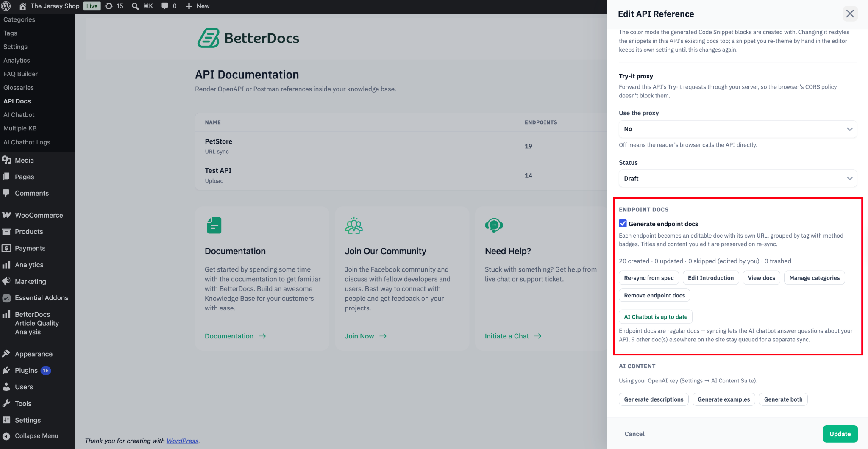The image size is (868, 449).
Task: Open FAQ Builder submenu item
Action: [x=20, y=74]
